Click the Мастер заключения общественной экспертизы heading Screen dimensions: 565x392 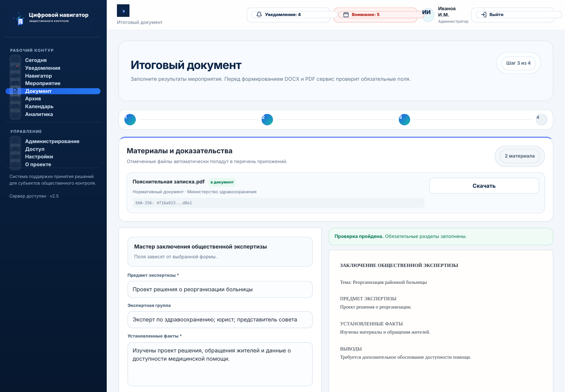pos(200,247)
